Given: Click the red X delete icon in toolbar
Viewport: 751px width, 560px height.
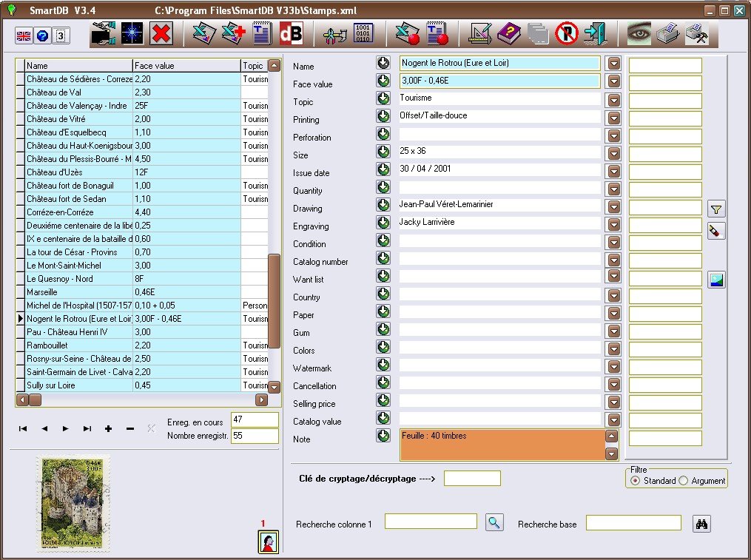Looking at the screenshot, I should click(x=161, y=33).
